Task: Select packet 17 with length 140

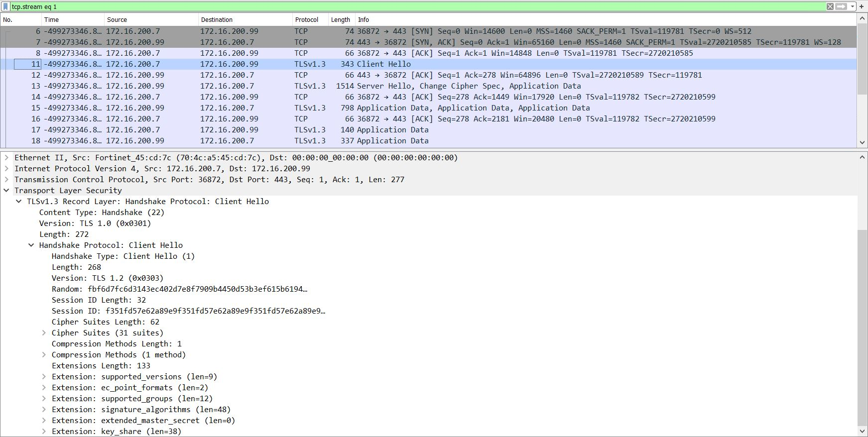Action: (x=428, y=130)
